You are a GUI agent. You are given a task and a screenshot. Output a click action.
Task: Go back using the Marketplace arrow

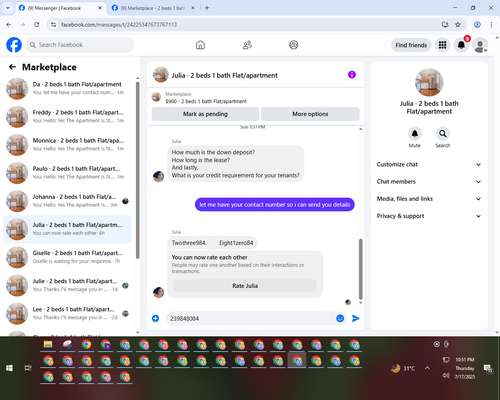pos(12,67)
